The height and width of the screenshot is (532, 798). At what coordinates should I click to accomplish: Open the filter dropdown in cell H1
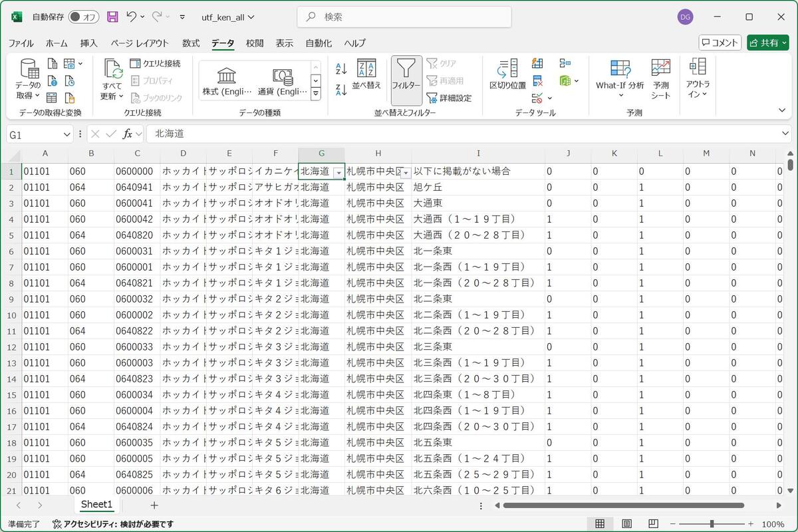point(405,172)
